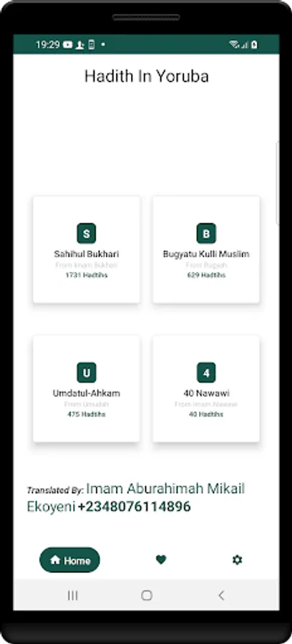Screen dimensions: 292x644
Task: Tap the Hadith In Yoruba header title
Action: [147, 77]
